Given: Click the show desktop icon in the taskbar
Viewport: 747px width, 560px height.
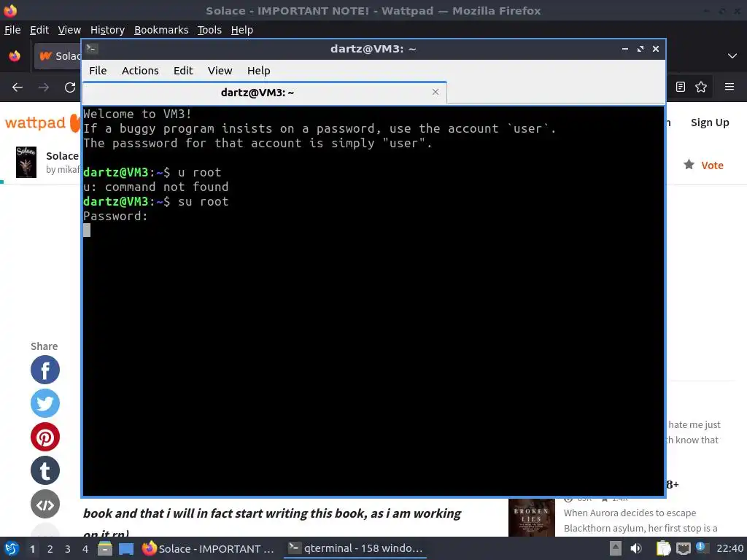Looking at the screenshot, I should pyautogui.click(x=126, y=548).
